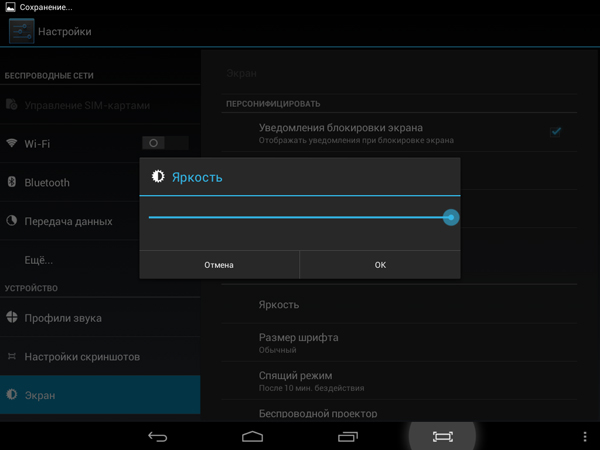Open Передача данных data usage item
The image size is (600, 450).
click(x=68, y=221)
